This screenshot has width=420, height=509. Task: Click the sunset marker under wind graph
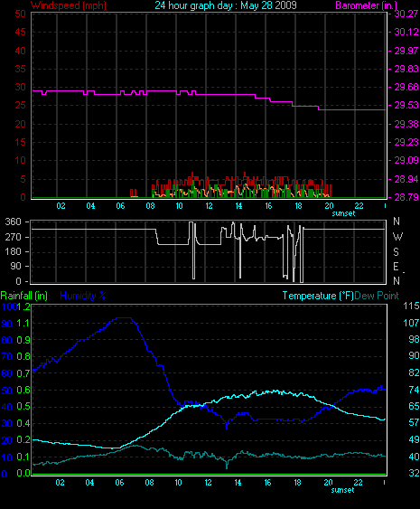(343, 213)
